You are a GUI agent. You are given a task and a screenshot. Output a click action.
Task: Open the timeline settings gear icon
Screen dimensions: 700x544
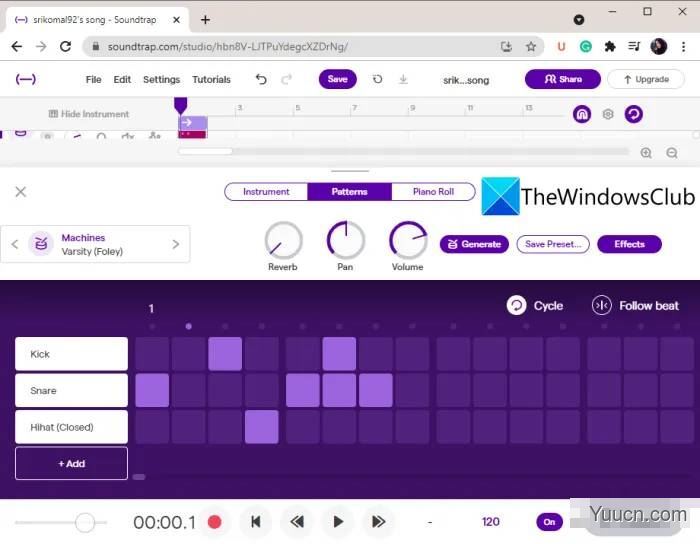tap(608, 114)
